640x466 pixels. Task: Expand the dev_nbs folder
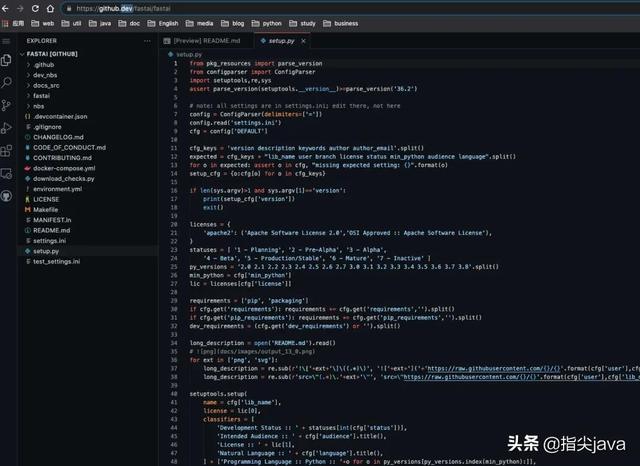(45, 75)
